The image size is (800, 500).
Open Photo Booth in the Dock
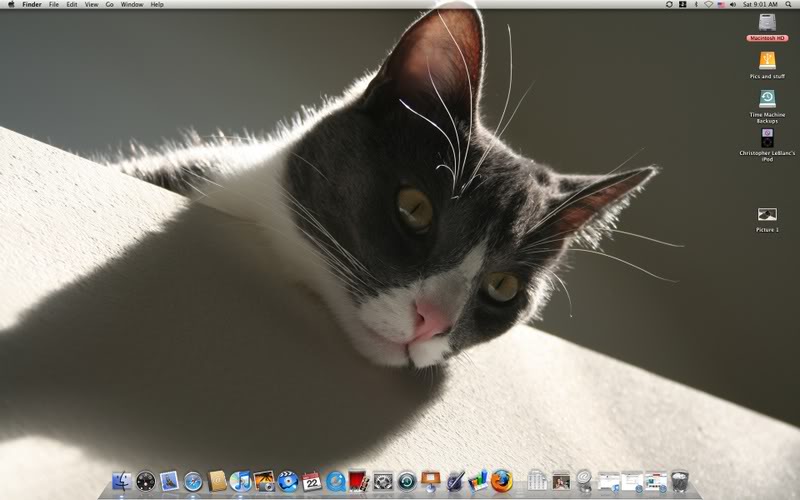[359, 481]
